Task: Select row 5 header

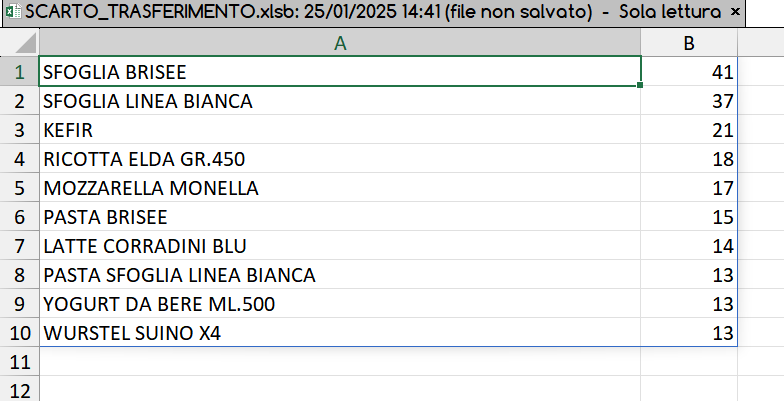Action: pos(19,188)
